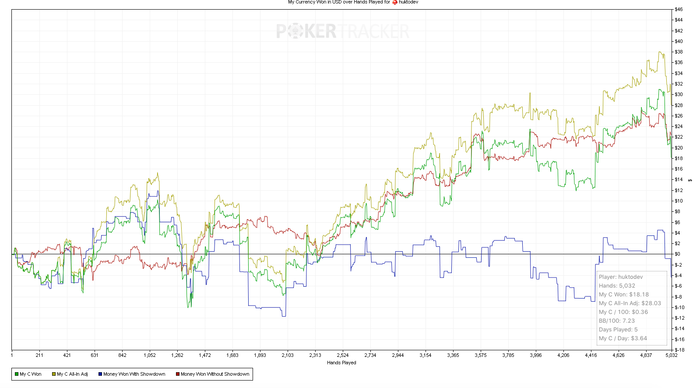Click the x-axis tick label '3,575'

pos(481,355)
